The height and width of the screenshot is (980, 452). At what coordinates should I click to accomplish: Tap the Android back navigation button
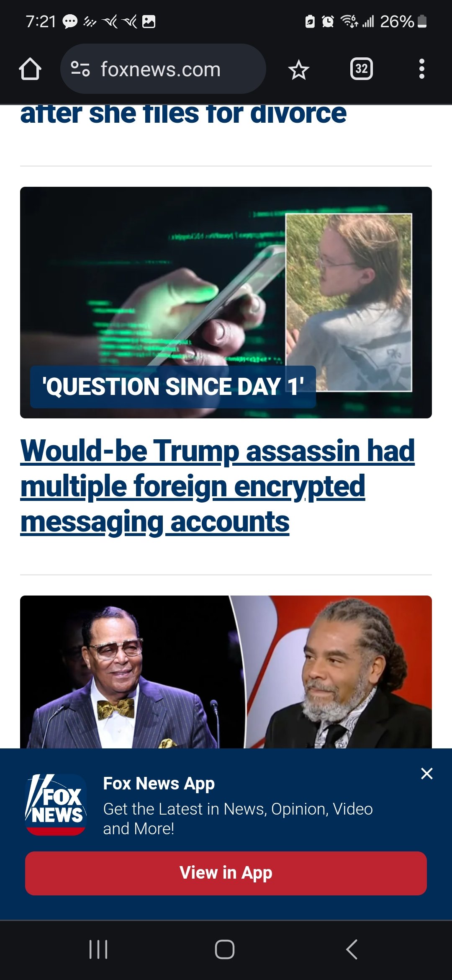[x=352, y=949]
